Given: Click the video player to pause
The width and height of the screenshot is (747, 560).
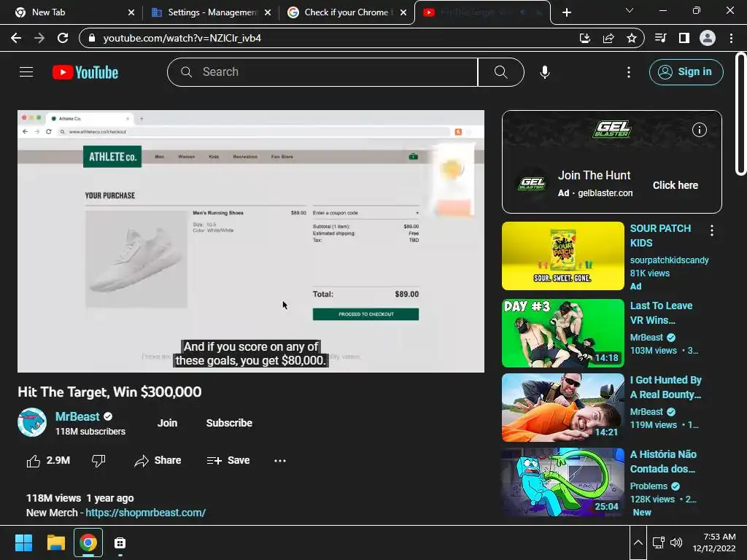Looking at the screenshot, I should [251, 241].
